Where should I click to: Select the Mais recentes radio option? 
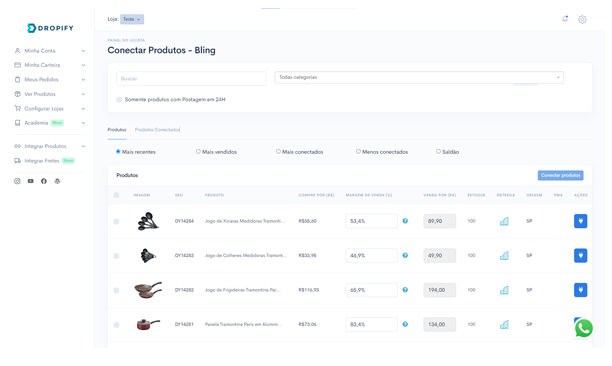[118, 151]
